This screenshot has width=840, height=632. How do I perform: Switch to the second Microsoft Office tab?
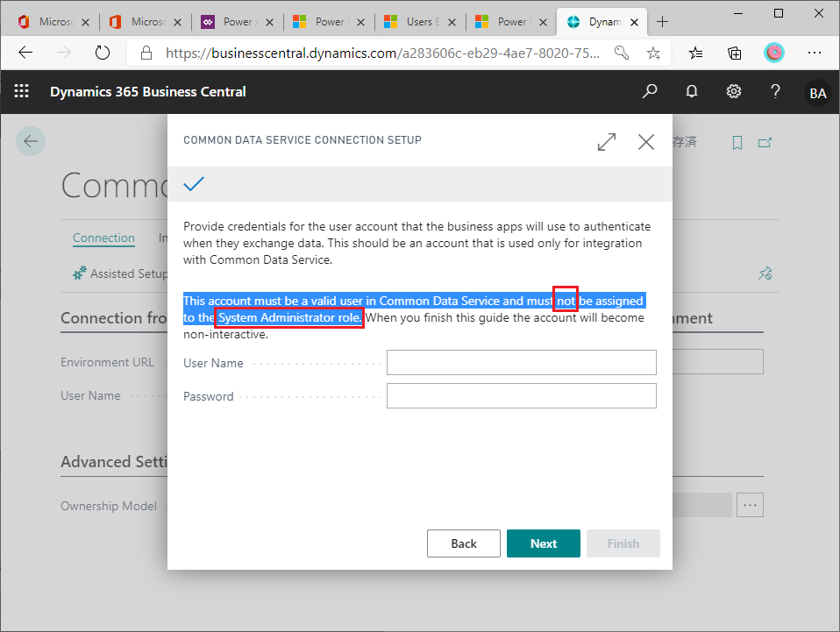[x=139, y=21]
